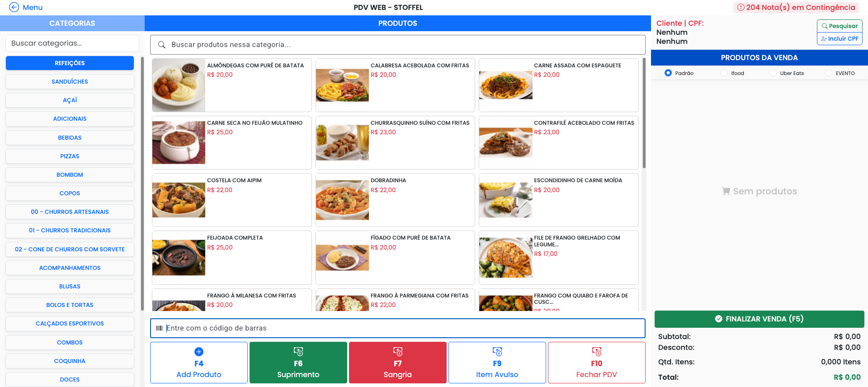
Task: Click the money icon on F6 Suprimento
Action: pyautogui.click(x=298, y=352)
